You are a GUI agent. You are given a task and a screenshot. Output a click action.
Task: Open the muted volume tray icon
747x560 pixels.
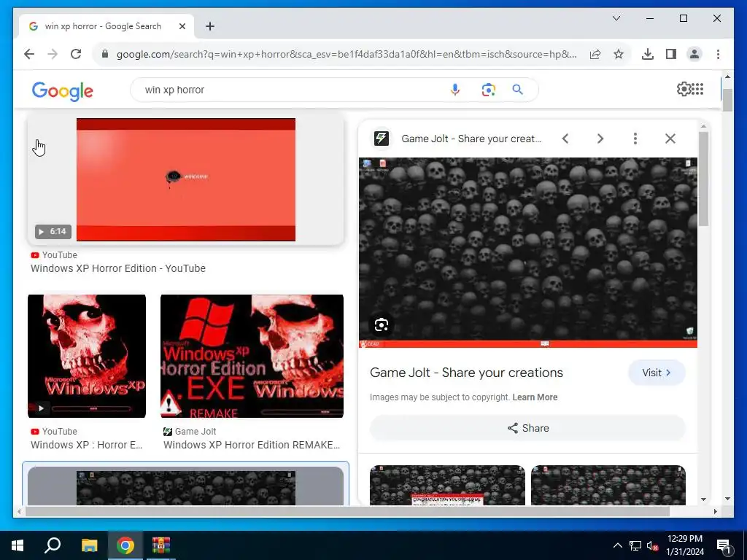click(x=651, y=545)
